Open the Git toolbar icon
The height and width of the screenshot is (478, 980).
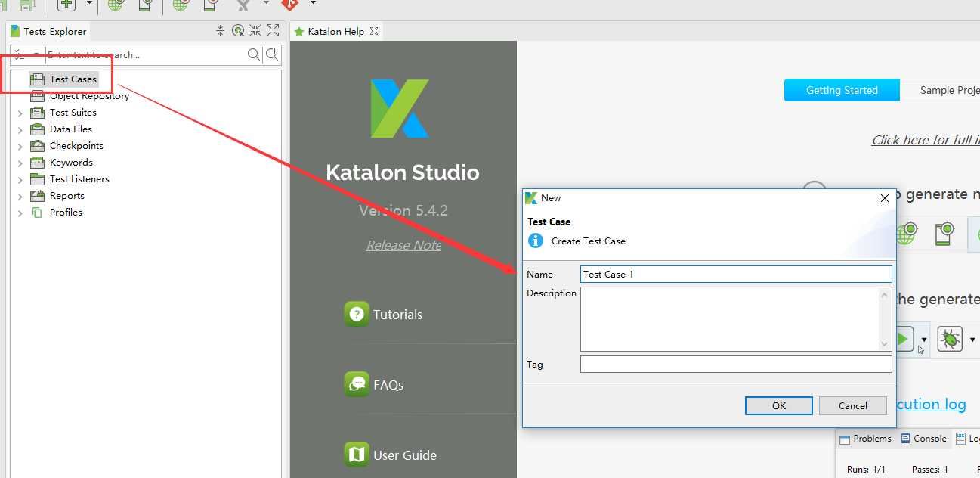(289, 5)
